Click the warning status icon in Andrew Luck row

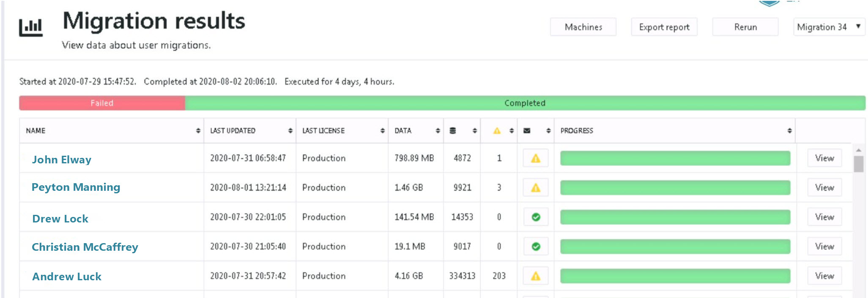(536, 276)
